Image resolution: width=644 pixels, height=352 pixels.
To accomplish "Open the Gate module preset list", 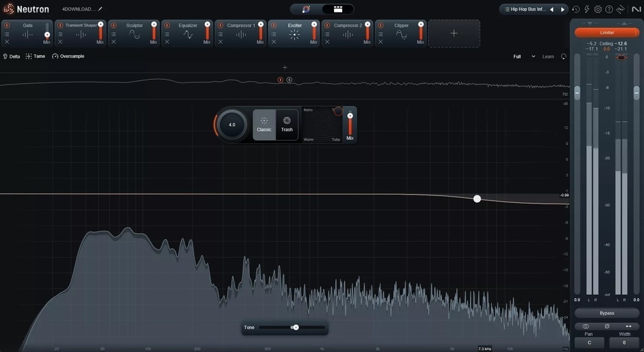I will [6, 34].
